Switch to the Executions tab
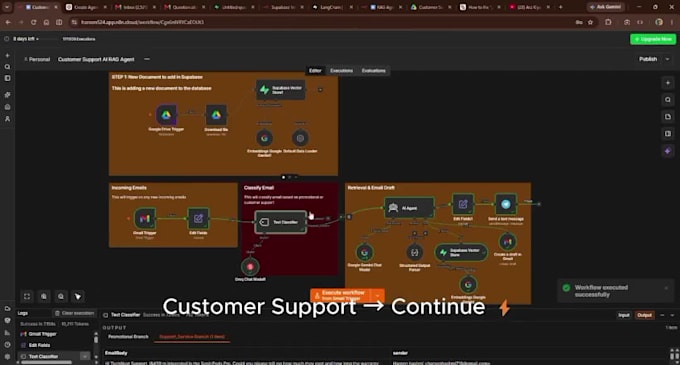Viewport: 680px width, 365px height. (x=341, y=71)
